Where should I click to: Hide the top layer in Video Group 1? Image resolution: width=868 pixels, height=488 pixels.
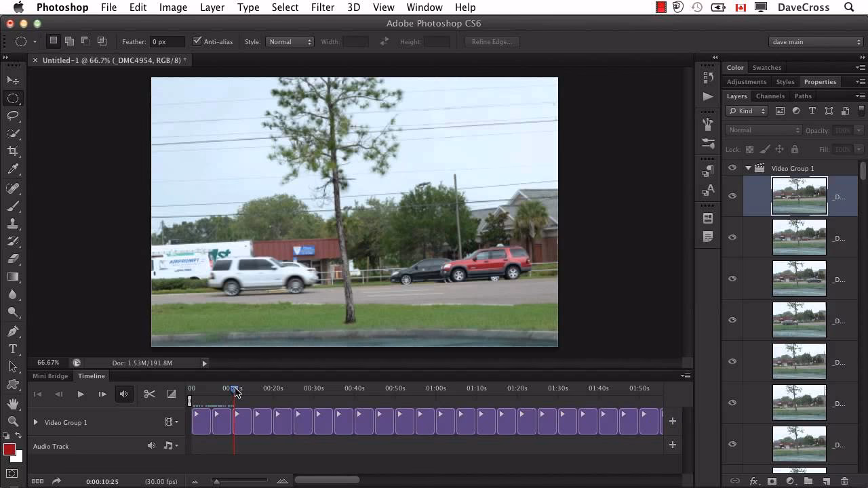point(732,196)
